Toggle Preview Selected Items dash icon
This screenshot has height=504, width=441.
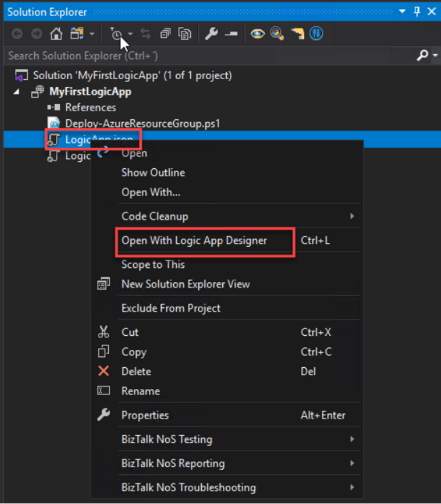point(231,34)
